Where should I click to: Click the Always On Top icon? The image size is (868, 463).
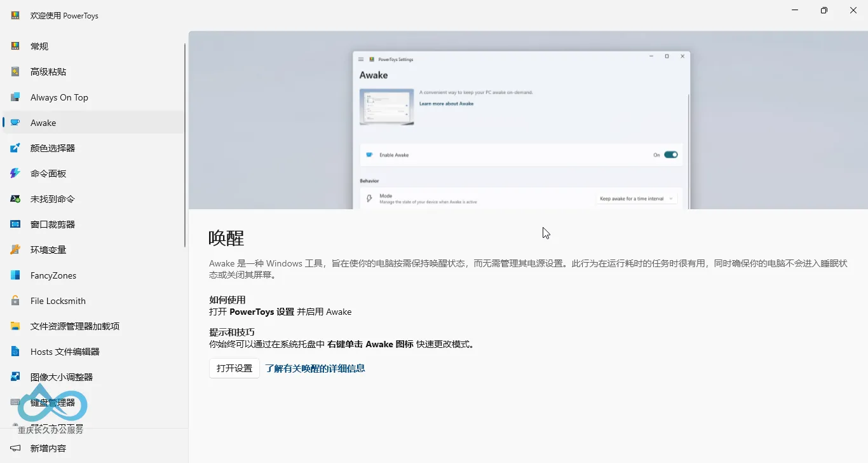(x=15, y=97)
